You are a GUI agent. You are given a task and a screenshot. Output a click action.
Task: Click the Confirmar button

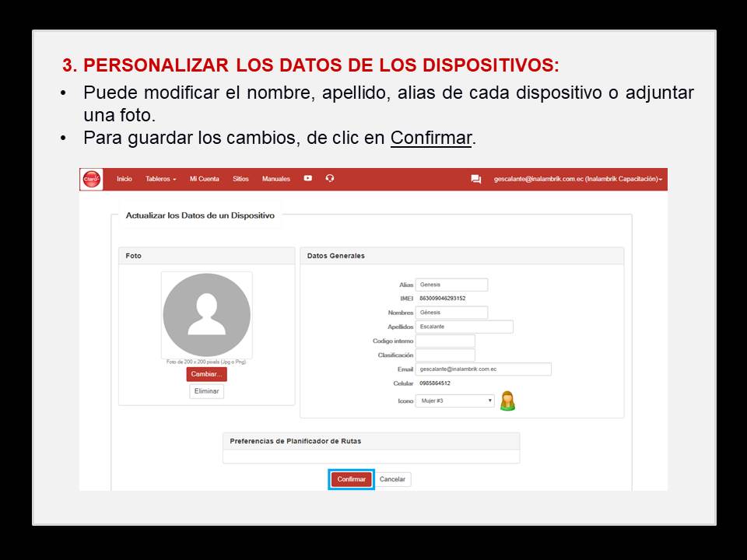click(x=352, y=479)
